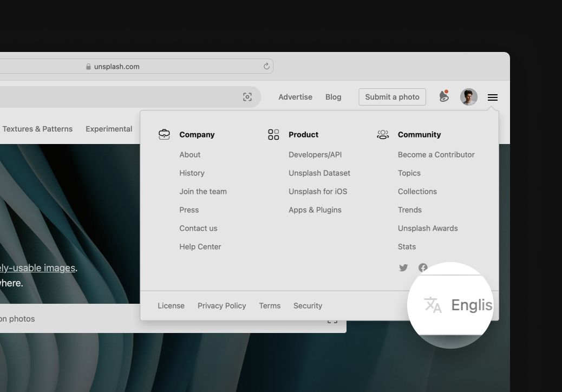Open Topics under Community
The width and height of the screenshot is (562, 392).
[x=409, y=173]
